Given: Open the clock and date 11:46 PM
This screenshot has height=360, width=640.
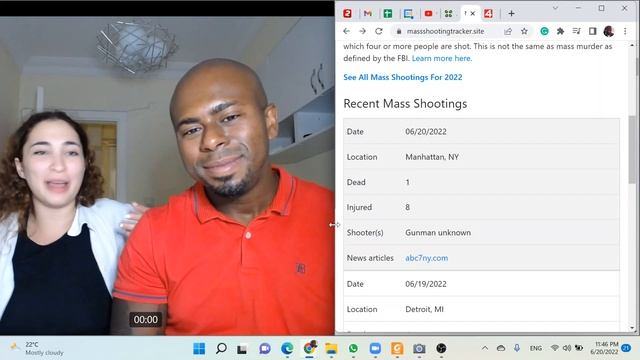Looking at the screenshot, I should [x=605, y=348].
